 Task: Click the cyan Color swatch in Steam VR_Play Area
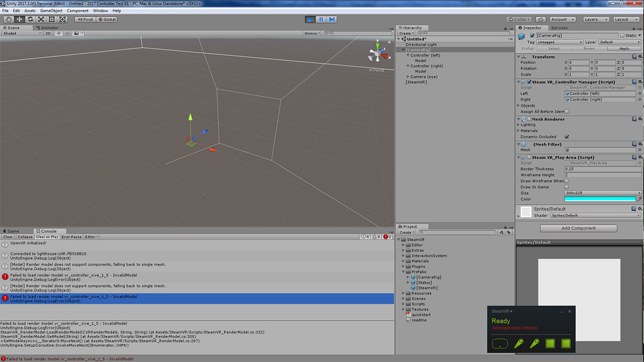[601, 199]
